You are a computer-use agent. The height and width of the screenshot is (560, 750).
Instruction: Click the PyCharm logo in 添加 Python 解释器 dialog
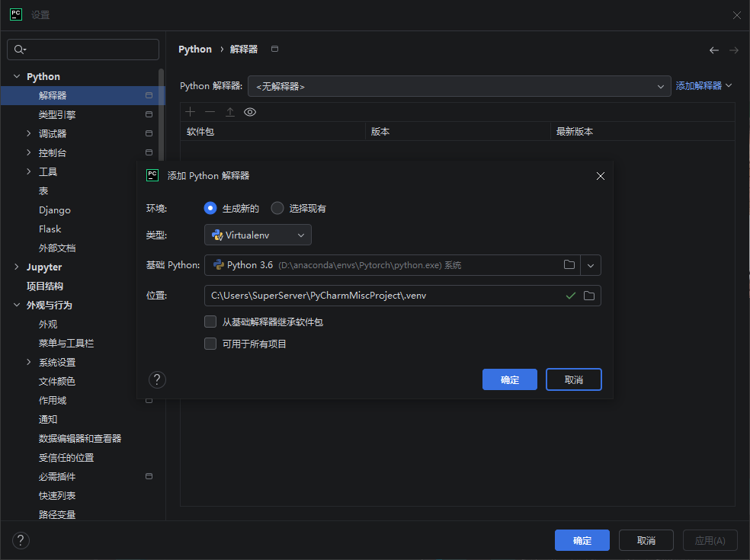pos(152,175)
